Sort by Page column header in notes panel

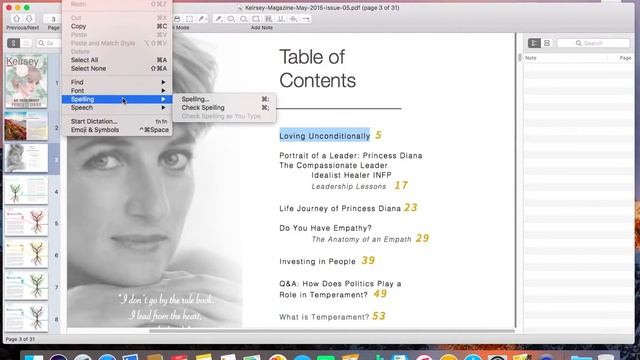[620, 58]
